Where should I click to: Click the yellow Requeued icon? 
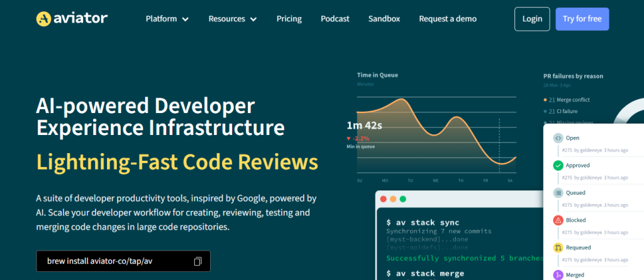558,247
